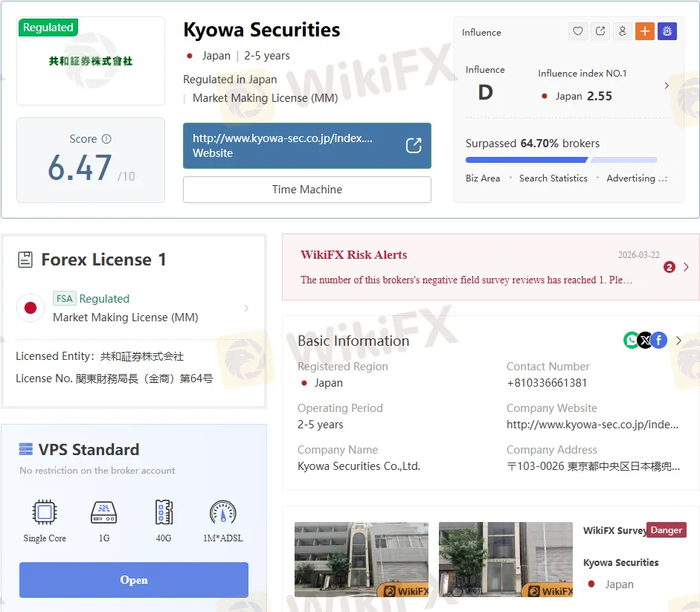Open the first building survey photo
This screenshot has height=612, width=700.
coord(362,559)
